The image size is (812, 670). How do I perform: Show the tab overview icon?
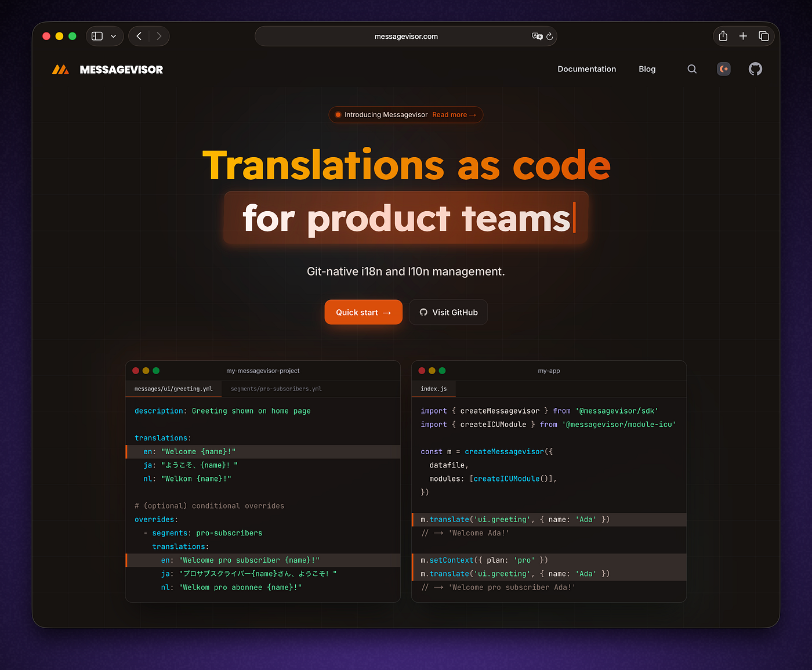coord(764,36)
